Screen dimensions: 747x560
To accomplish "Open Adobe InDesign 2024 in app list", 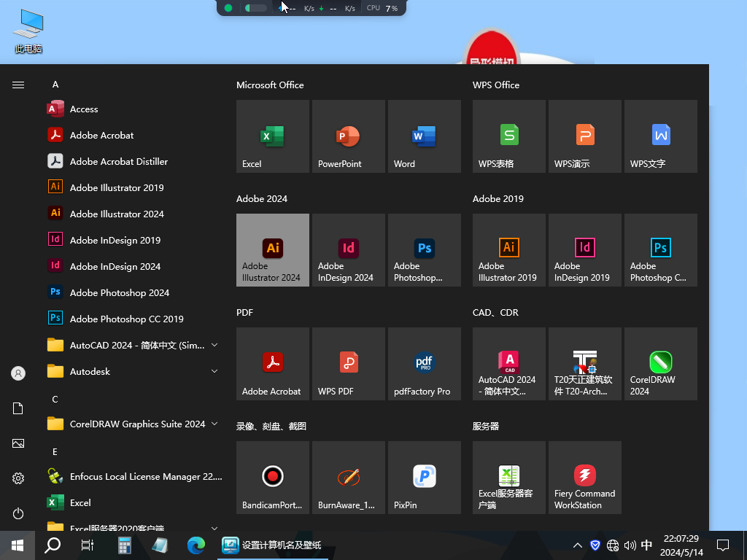I will point(133,266).
